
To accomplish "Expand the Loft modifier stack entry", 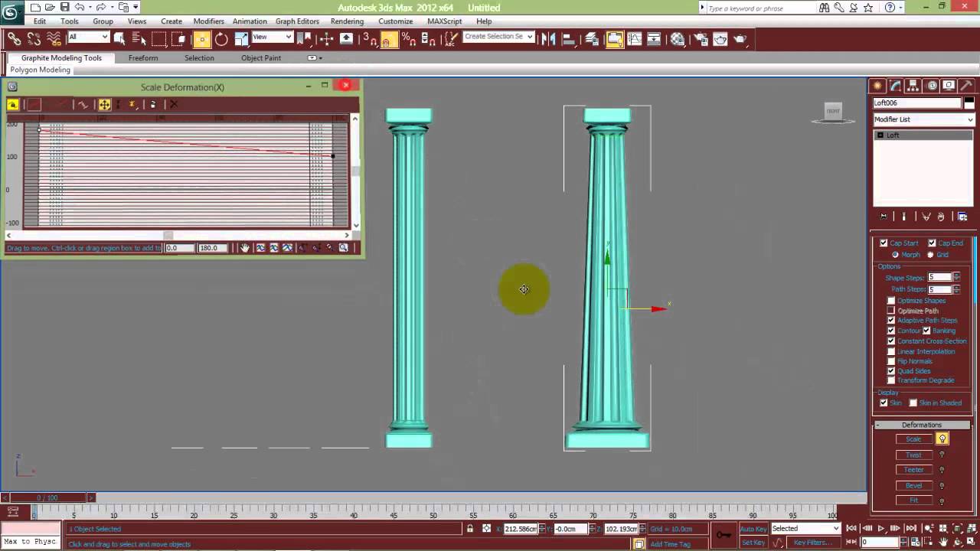I will pos(880,135).
